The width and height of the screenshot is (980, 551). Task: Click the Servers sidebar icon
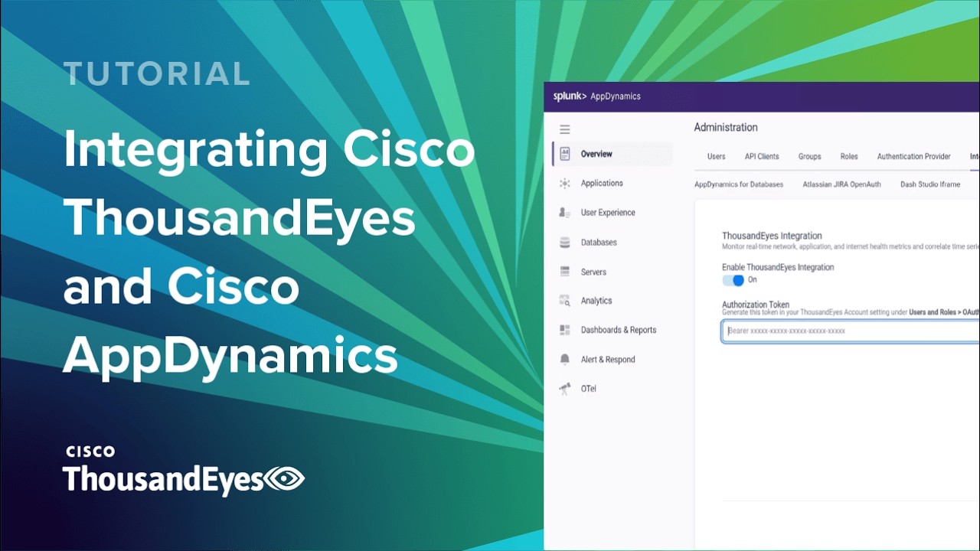tap(565, 272)
